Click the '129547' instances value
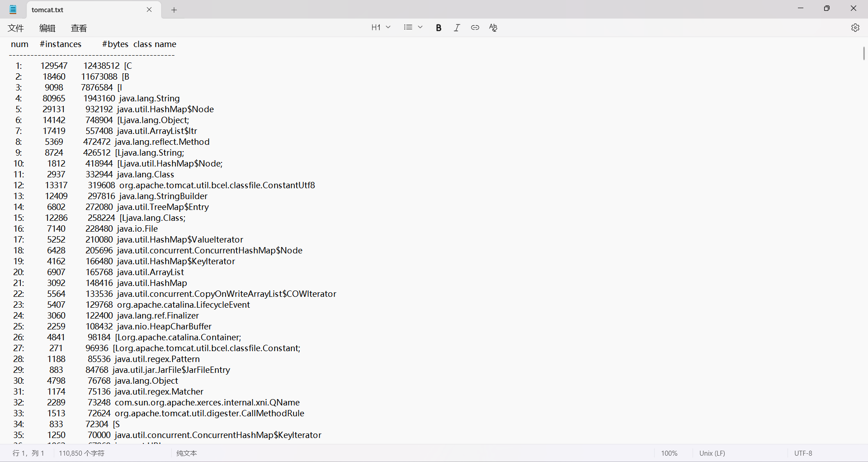Image resolution: width=868 pixels, height=462 pixels. pos(54,66)
